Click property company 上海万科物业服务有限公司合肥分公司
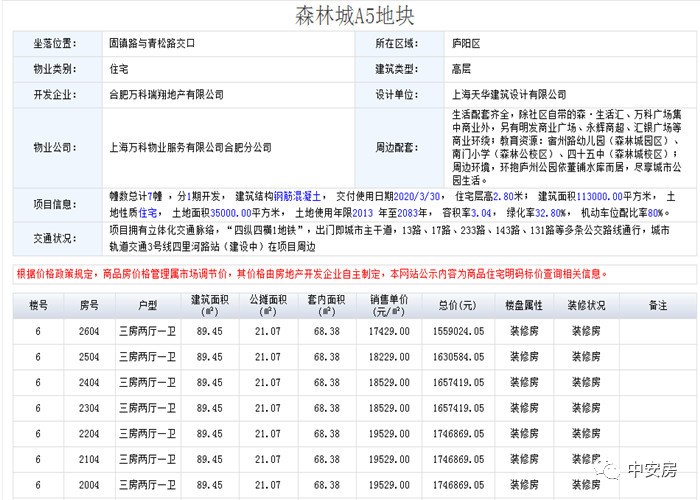The height and width of the screenshot is (500, 700). tap(191, 147)
